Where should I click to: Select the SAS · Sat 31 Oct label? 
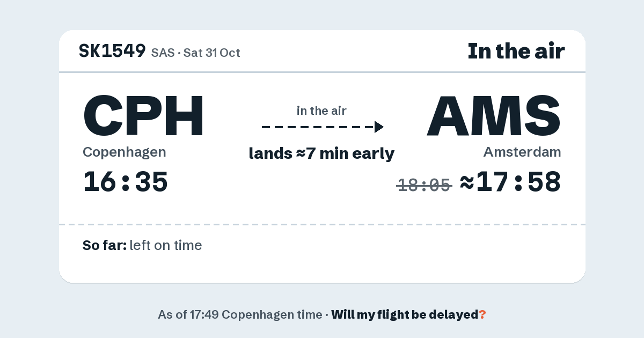[x=196, y=53]
